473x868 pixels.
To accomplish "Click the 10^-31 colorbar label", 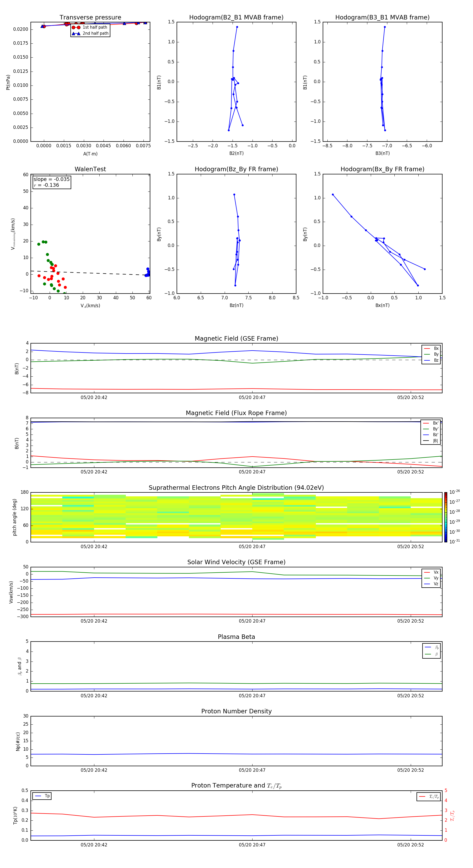I will click(x=455, y=542).
